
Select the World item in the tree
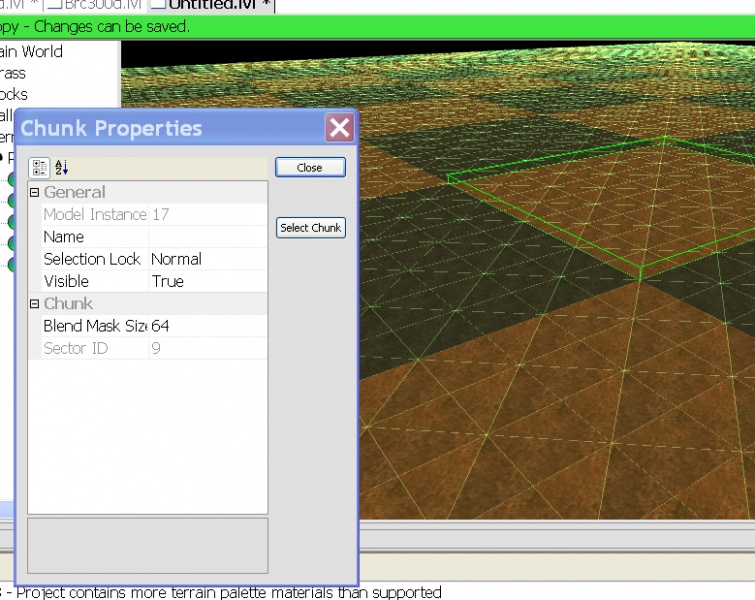31,52
